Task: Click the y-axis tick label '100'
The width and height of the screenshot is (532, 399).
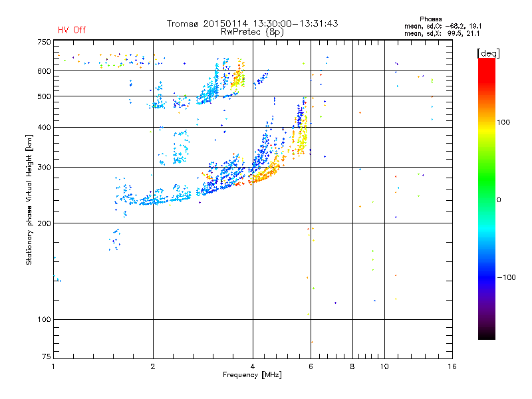Action: pyautogui.click(x=44, y=319)
